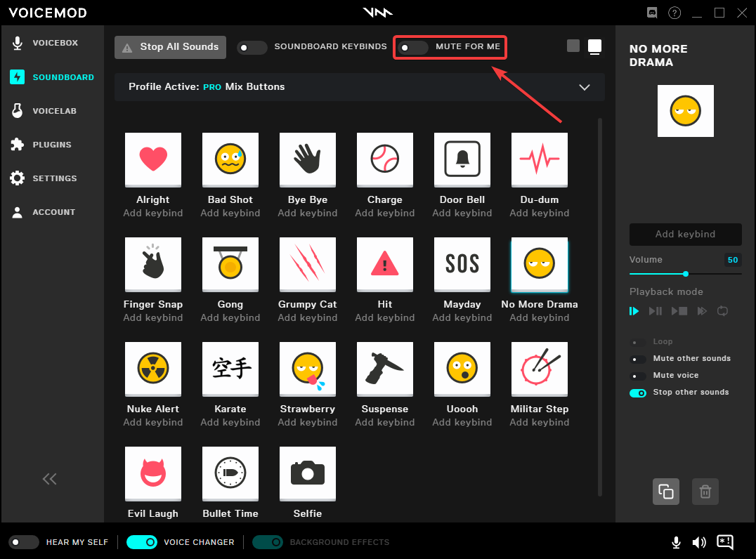
Task: Play the Strawberry emoji sound
Action: tap(308, 369)
